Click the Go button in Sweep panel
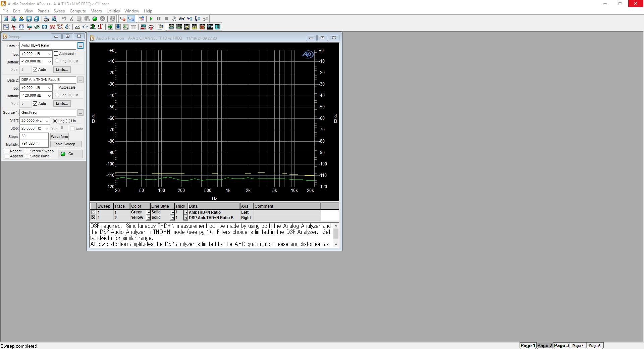Viewport: 644px width, 349px height. (70, 154)
